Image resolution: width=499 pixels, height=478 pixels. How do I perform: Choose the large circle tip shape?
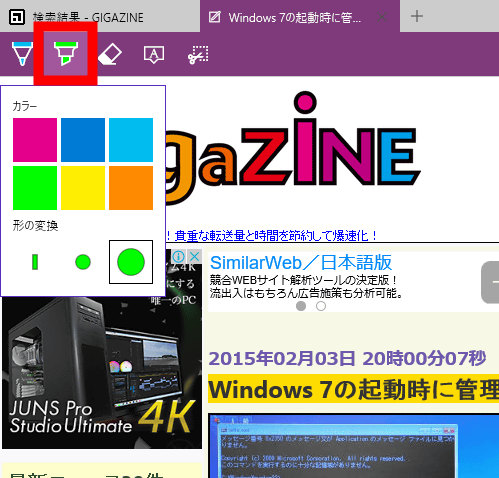click(131, 262)
